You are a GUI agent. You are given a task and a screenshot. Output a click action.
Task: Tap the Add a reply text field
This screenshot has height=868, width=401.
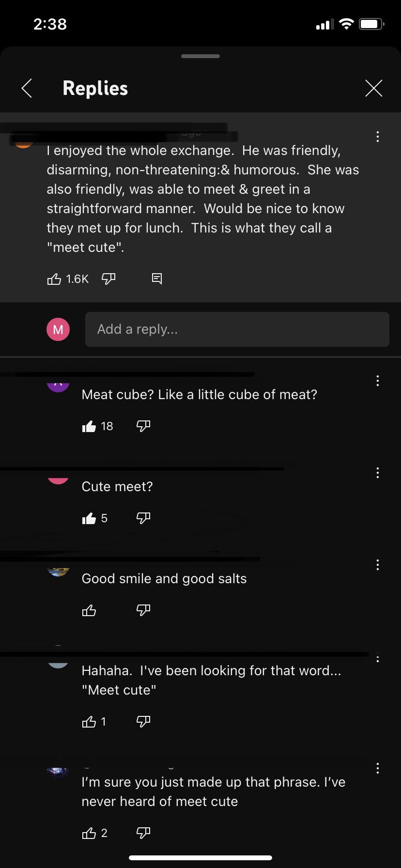237,329
